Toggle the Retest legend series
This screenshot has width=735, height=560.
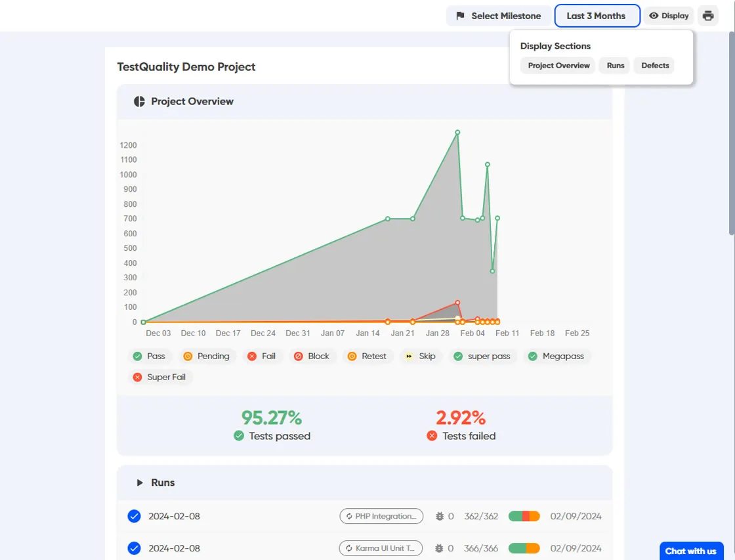(368, 356)
